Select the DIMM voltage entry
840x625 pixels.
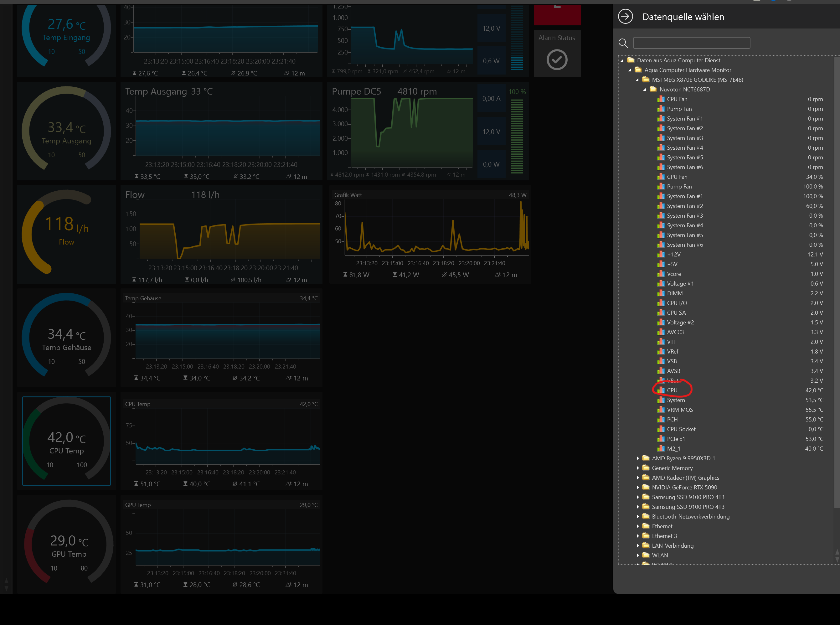tap(674, 293)
